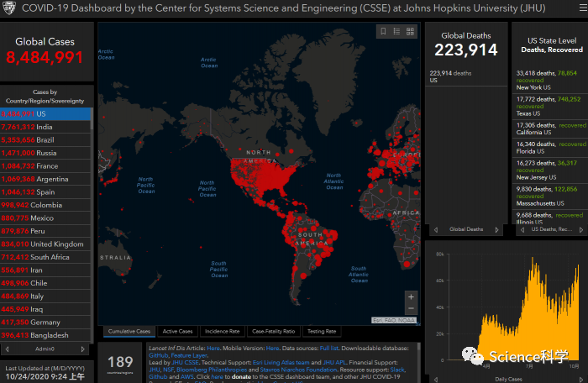Select India with 7,761,312 cases
The image size is (588, 383).
click(45, 127)
